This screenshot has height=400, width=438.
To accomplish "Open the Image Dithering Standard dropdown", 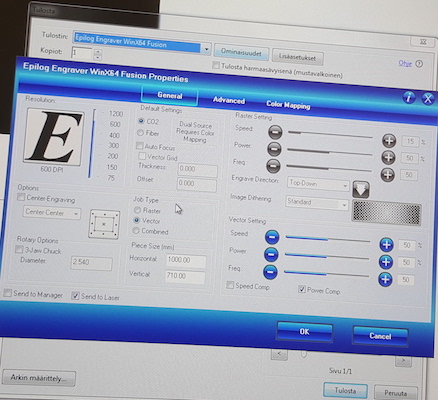I will [317, 203].
